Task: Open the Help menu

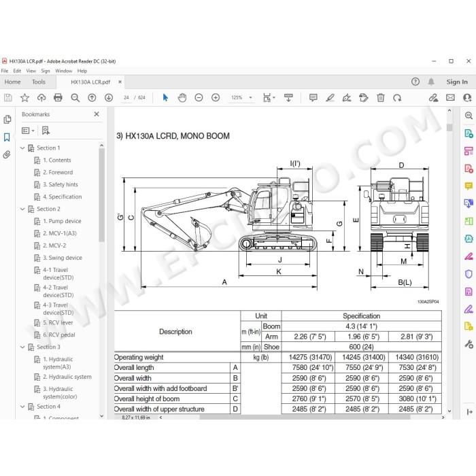Action: [x=82, y=71]
